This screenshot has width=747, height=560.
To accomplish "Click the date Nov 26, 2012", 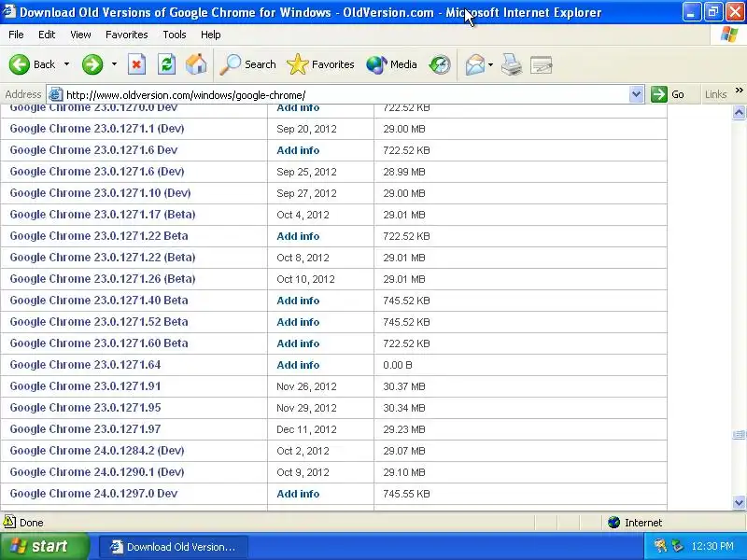I will (x=306, y=386).
